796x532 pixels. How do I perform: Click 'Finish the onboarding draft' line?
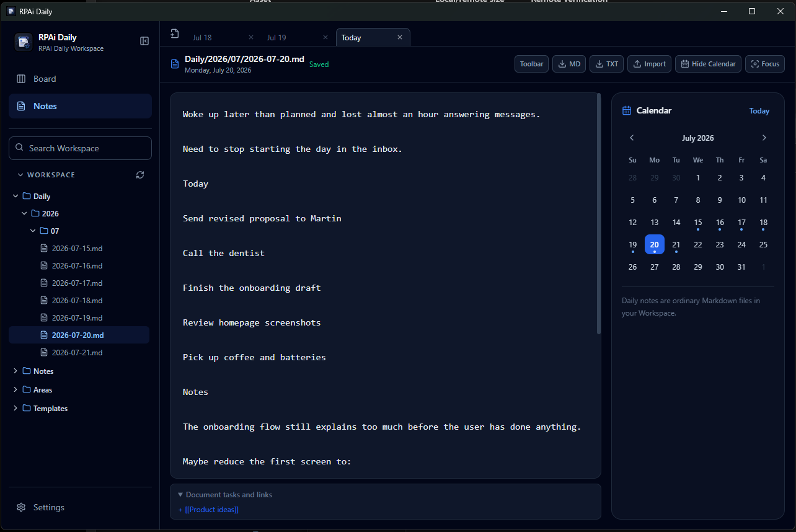(252, 288)
